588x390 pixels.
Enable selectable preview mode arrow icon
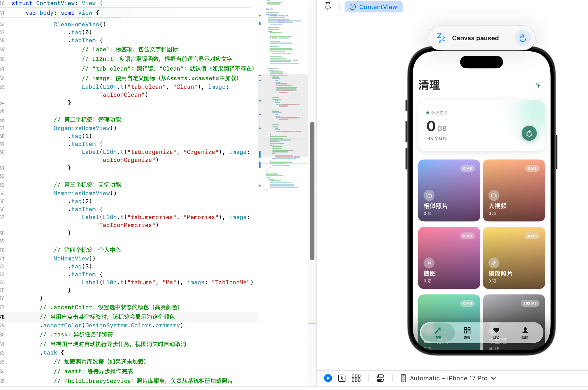[x=342, y=378]
